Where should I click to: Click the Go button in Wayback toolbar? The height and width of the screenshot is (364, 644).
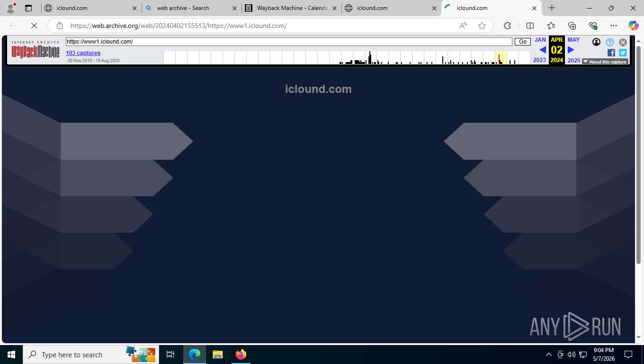click(523, 42)
